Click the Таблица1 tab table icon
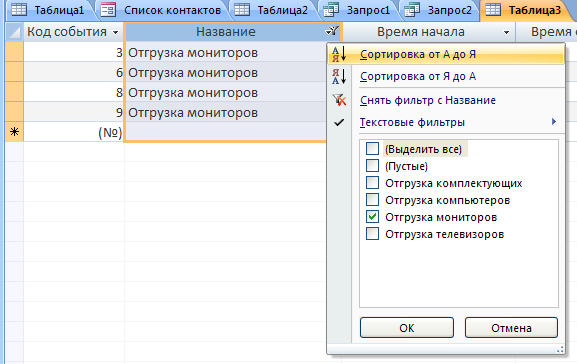This screenshot has width=577, height=364. click(19, 10)
